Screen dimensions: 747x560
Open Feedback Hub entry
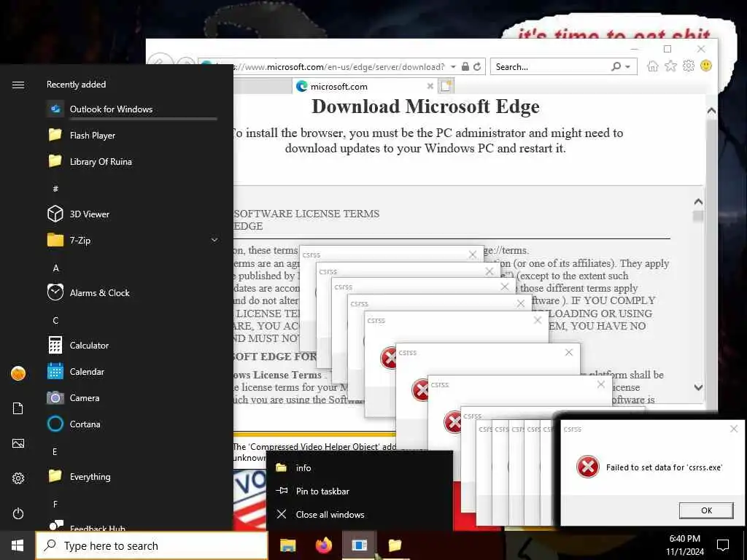[132, 526]
